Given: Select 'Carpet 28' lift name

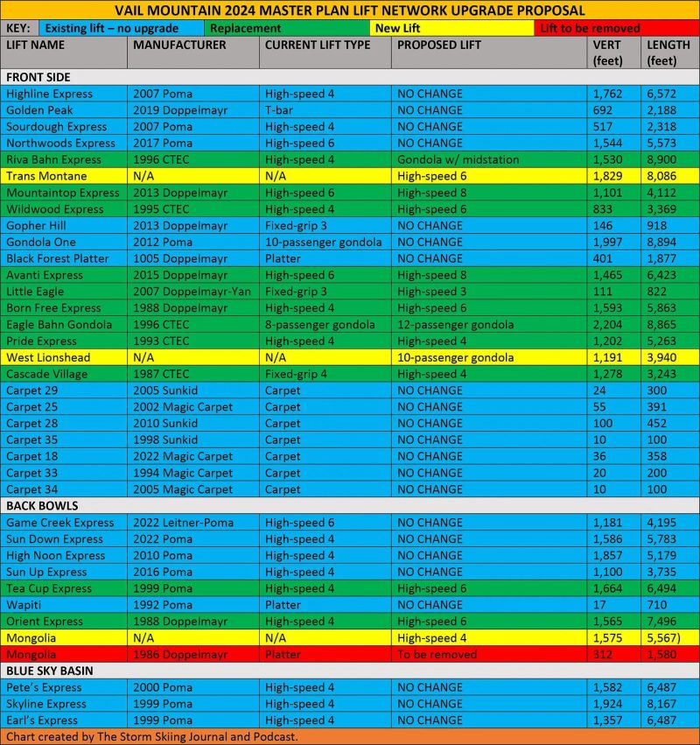Looking at the screenshot, I should click(31, 424).
